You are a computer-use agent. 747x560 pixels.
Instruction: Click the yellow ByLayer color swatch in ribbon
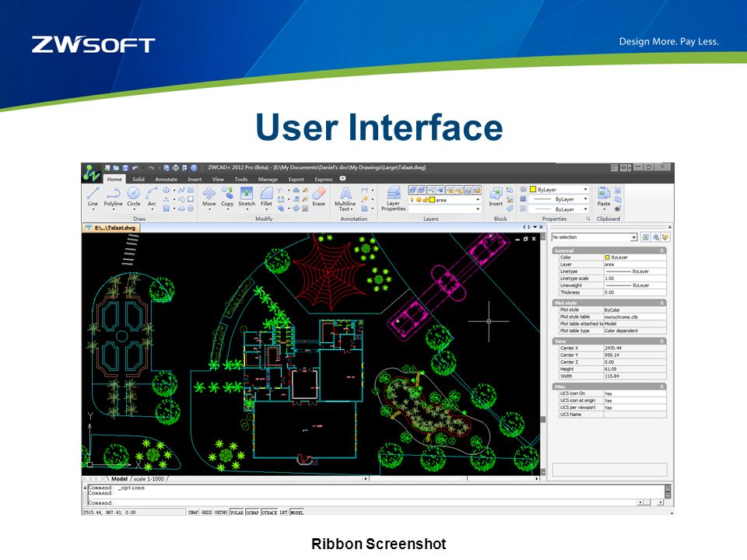tap(534, 190)
